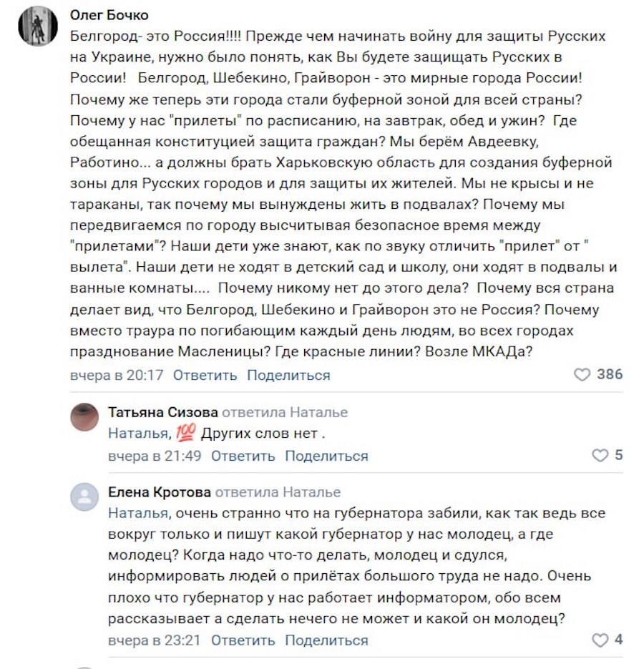This screenshot has height=669, width=644.
Task: Click the Олег Бочко author name
Action: point(110,16)
